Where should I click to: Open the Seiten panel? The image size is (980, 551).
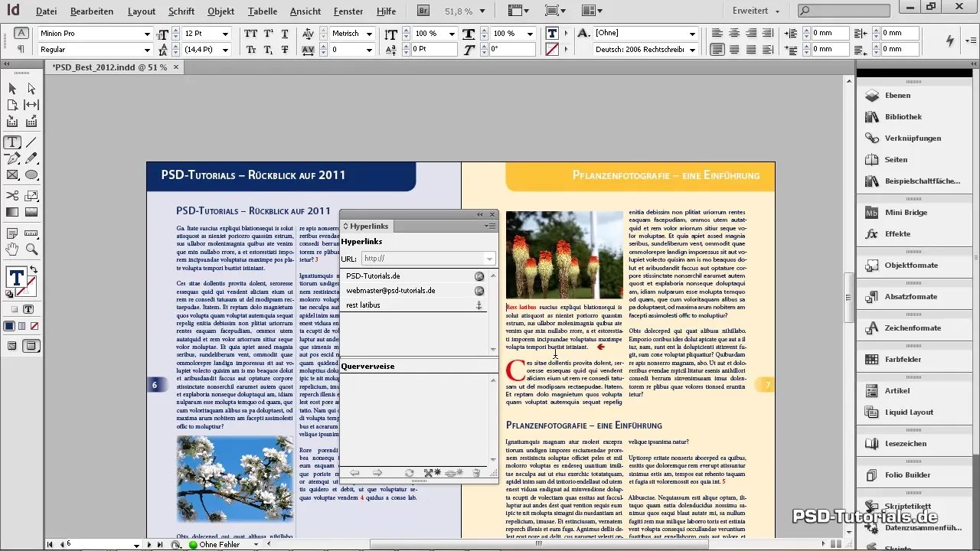pos(896,160)
